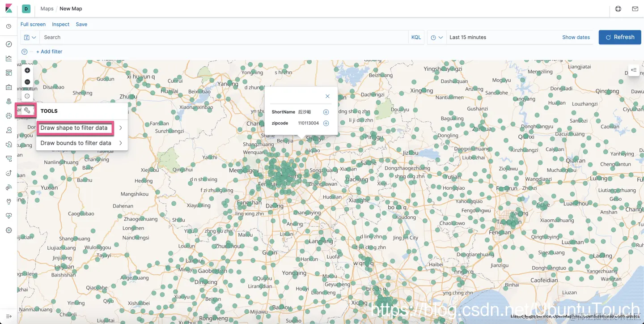The image size is (644, 324).
Task: Open Management gear icon in sidebar
Action: point(8,230)
